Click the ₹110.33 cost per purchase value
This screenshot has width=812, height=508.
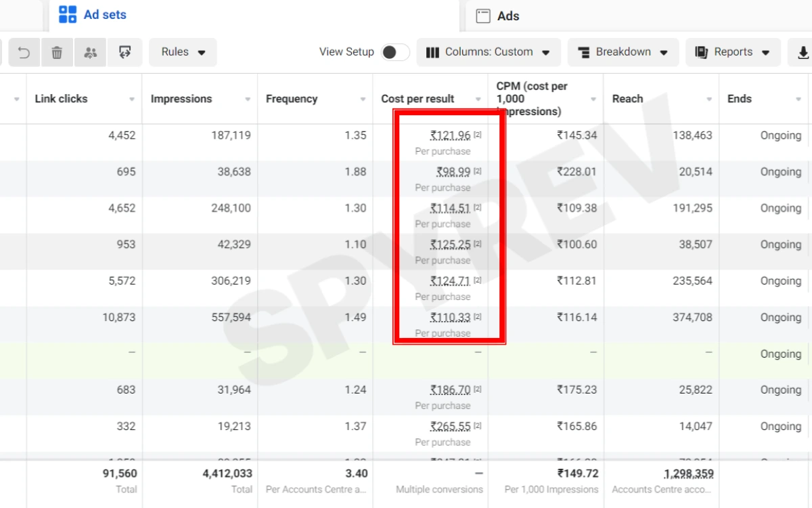(450, 317)
